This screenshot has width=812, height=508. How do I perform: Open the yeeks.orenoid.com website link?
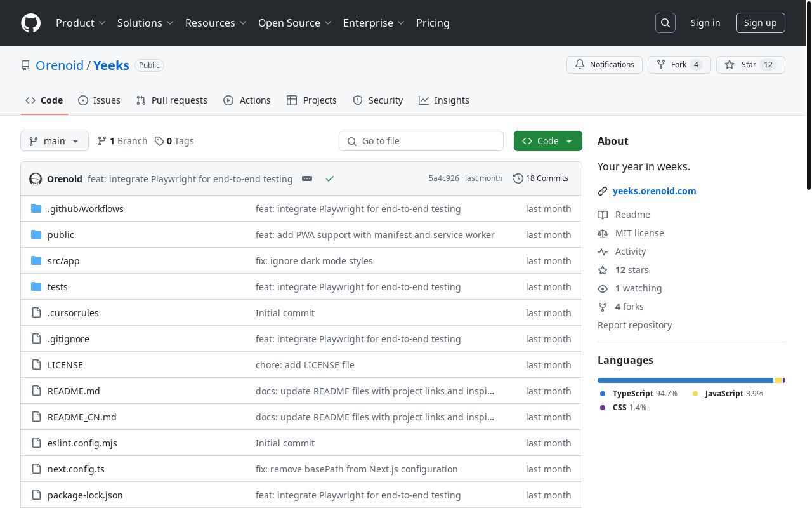[x=654, y=191]
